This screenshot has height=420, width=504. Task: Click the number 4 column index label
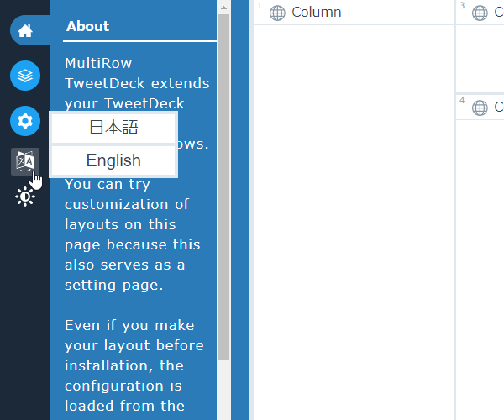[x=462, y=100]
